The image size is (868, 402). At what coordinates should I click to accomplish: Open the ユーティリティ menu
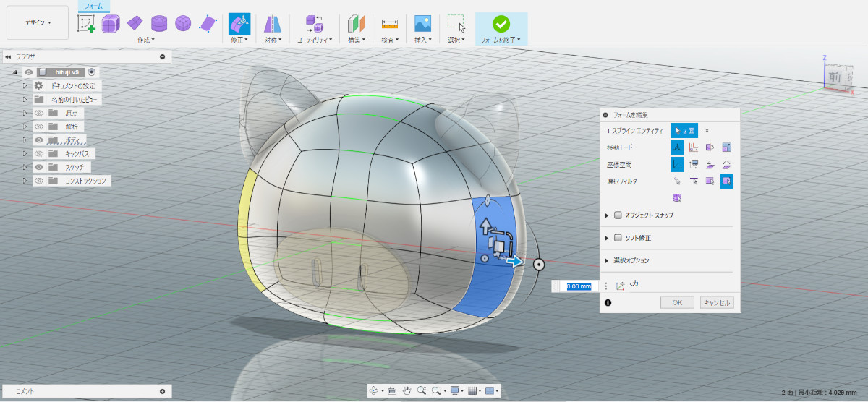pos(315,40)
